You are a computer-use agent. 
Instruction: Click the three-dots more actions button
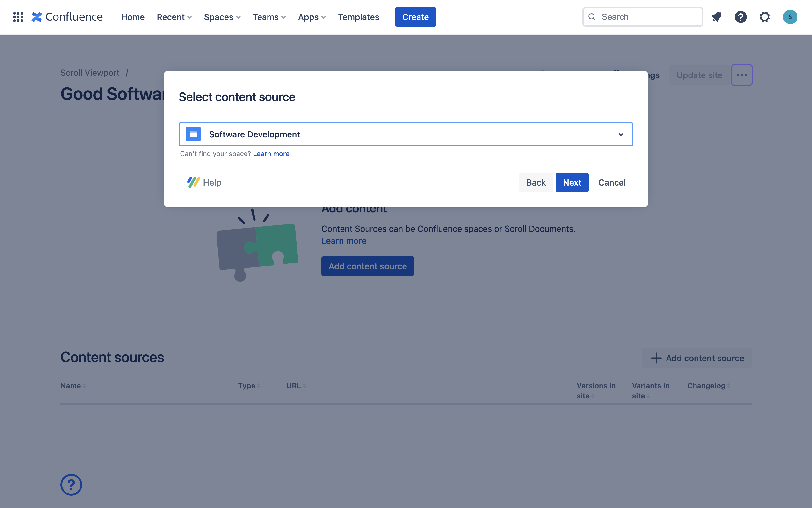coord(742,75)
